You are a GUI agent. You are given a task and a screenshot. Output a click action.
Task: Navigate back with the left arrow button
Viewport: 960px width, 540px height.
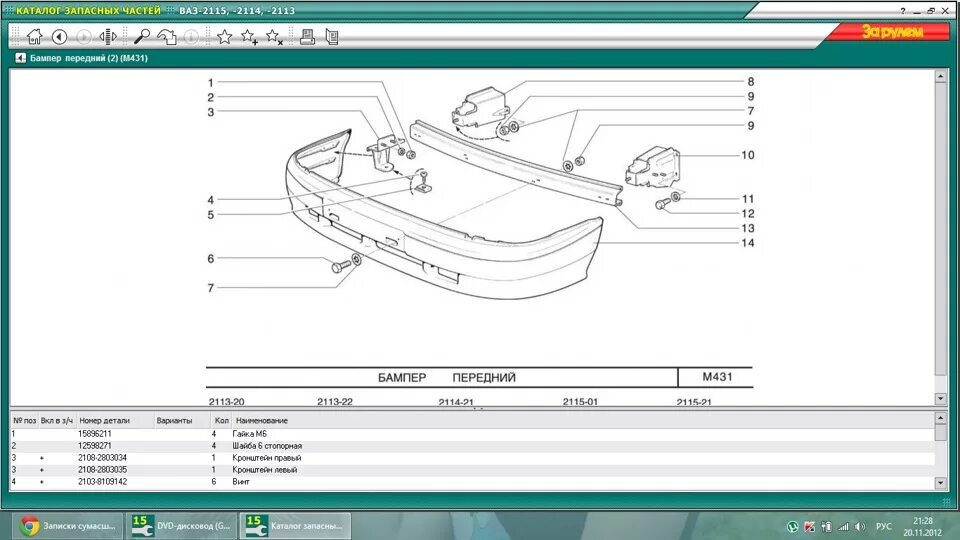coord(59,37)
